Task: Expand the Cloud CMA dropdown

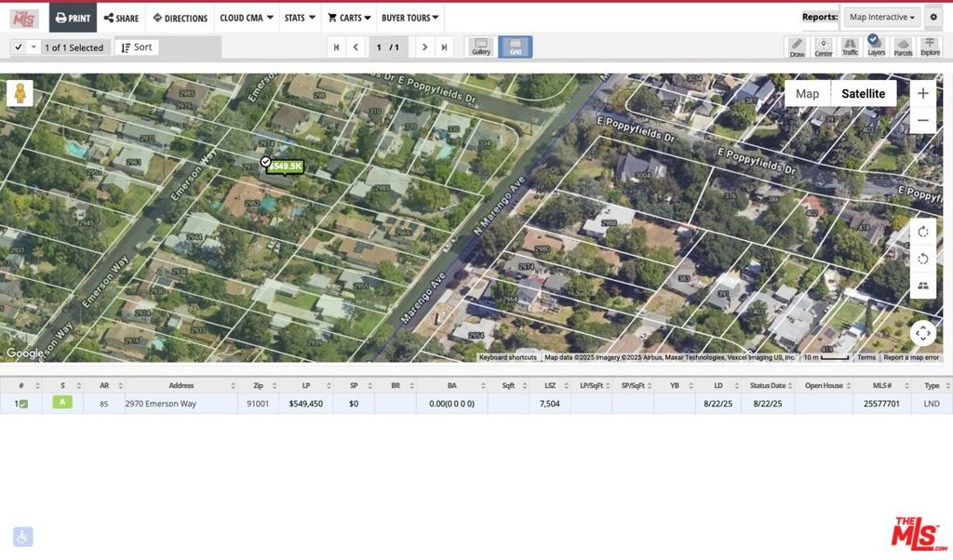Action: (247, 18)
